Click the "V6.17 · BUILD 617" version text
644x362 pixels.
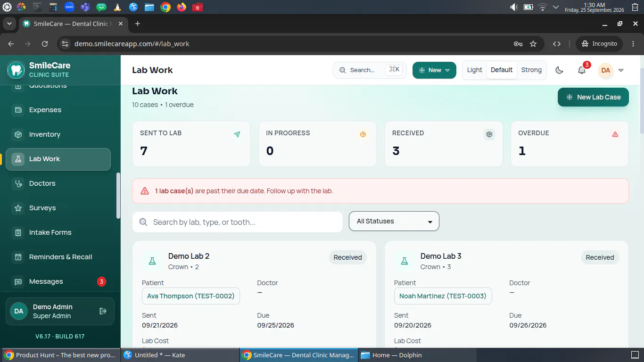pyautogui.click(x=60, y=337)
